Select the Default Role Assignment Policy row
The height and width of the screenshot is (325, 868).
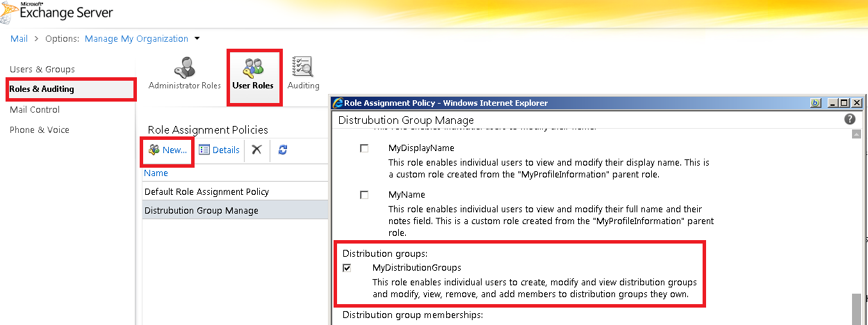206,191
